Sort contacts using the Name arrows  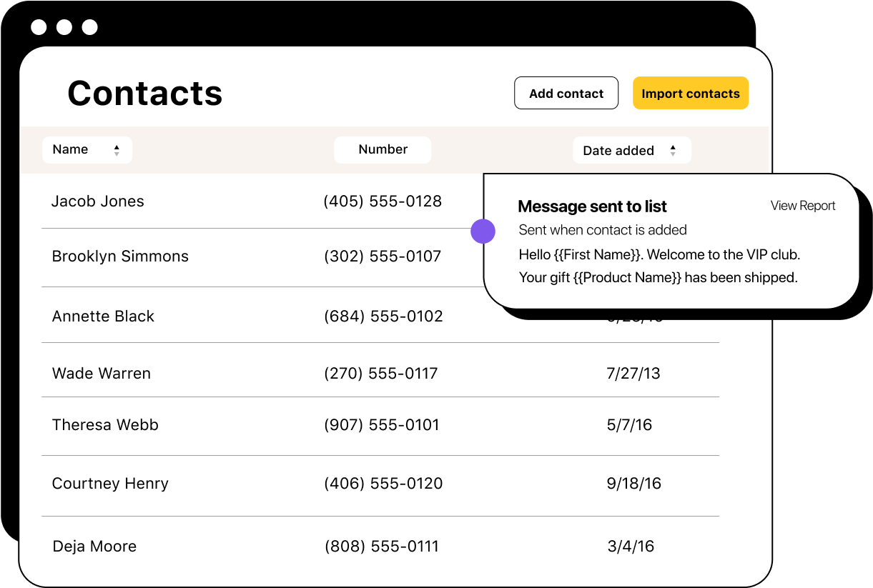pos(117,150)
